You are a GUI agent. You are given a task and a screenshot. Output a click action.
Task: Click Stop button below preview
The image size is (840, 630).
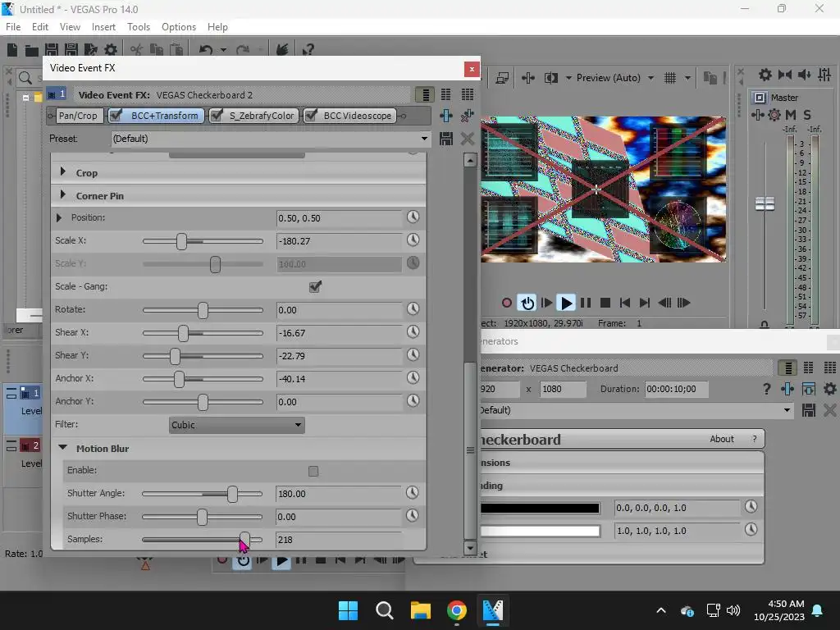(x=605, y=303)
